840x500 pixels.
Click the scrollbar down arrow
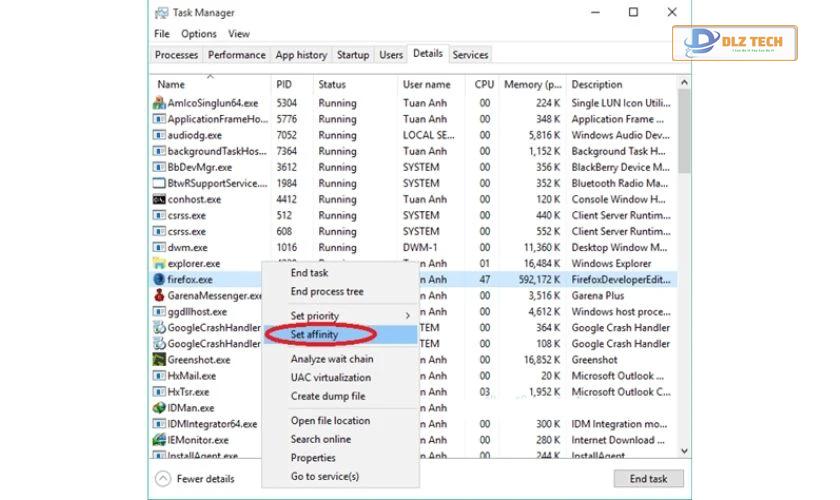point(684,451)
